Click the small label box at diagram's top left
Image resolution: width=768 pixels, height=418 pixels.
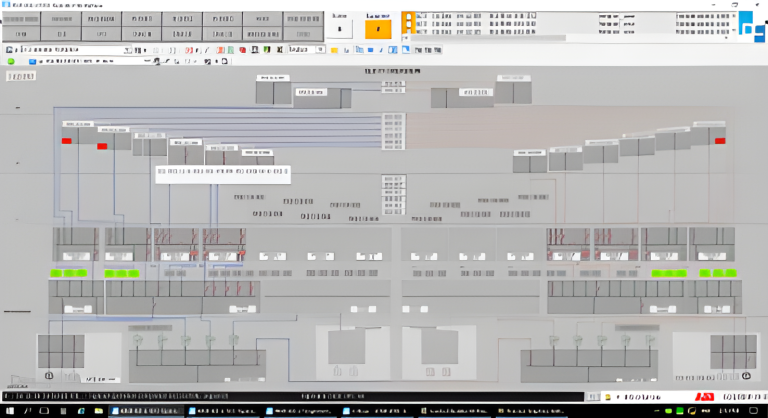21,76
